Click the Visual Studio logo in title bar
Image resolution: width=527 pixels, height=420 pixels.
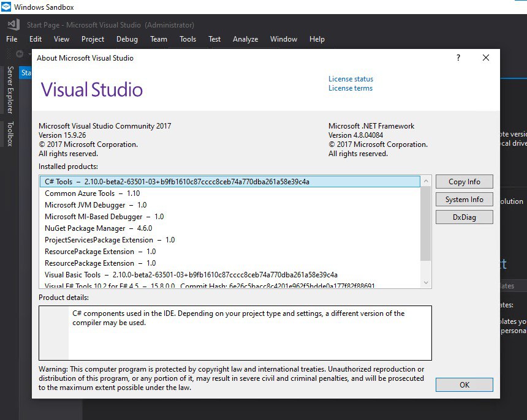click(13, 25)
